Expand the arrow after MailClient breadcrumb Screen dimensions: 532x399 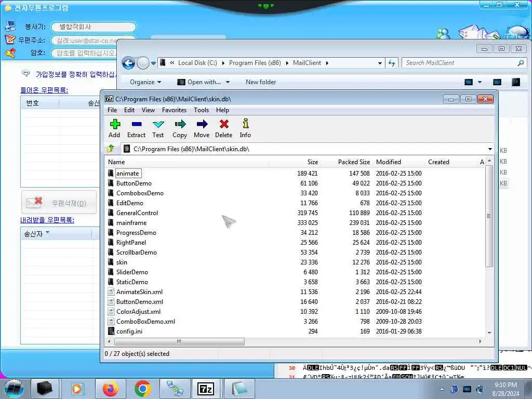pyautogui.click(x=327, y=63)
